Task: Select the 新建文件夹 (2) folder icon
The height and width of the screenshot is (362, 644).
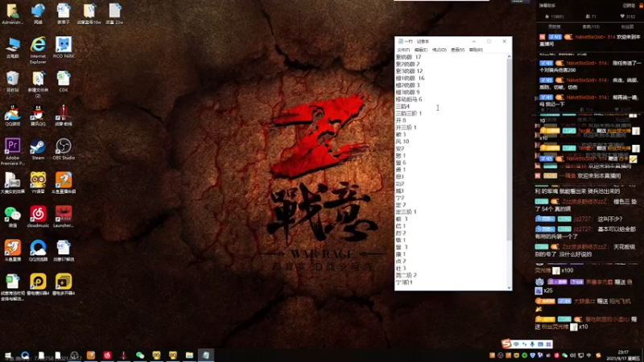Action: 38,84
